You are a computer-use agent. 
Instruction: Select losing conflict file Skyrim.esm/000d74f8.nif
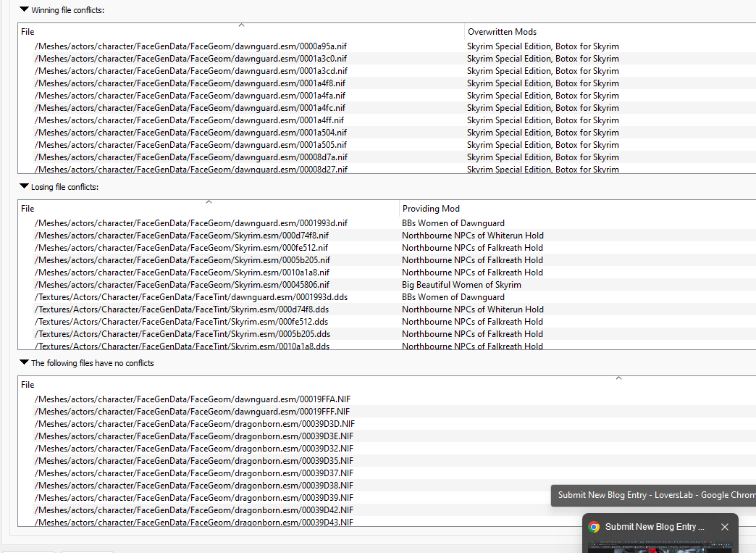[182, 236]
